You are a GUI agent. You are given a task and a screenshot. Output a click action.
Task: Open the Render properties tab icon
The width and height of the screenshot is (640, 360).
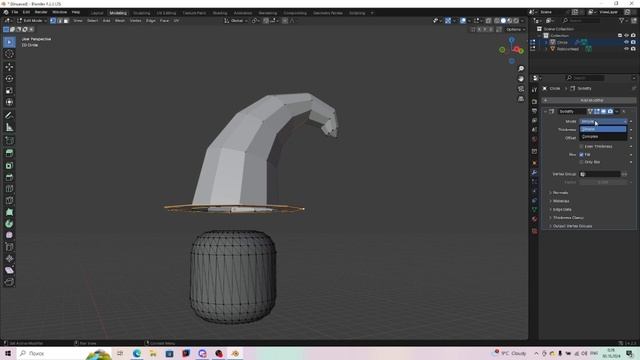click(534, 101)
